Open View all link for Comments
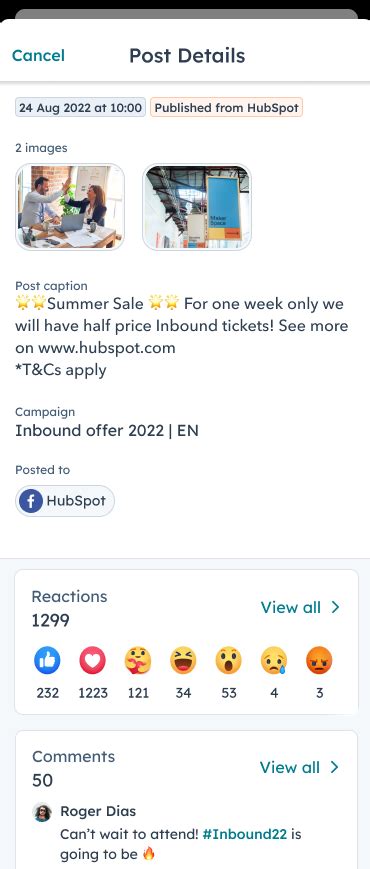The height and width of the screenshot is (869, 370). pyautogui.click(x=290, y=767)
